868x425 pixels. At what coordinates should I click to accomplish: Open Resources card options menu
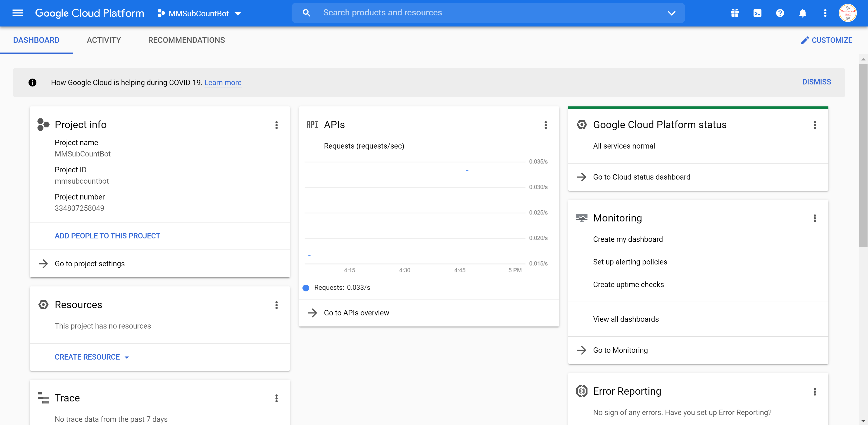276,305
